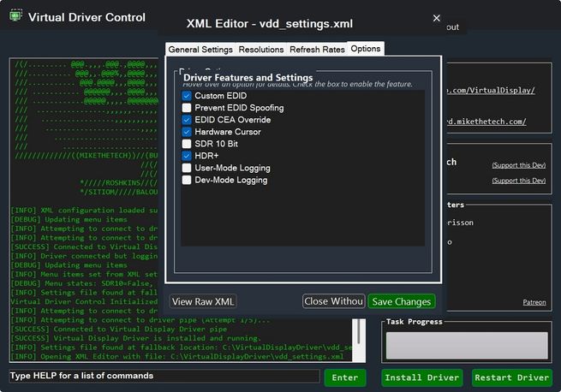Click the 'Connected to Virtual Display Driver pipe' line
The width and height of the screenshot is (561, 392).
pos(119,329)
